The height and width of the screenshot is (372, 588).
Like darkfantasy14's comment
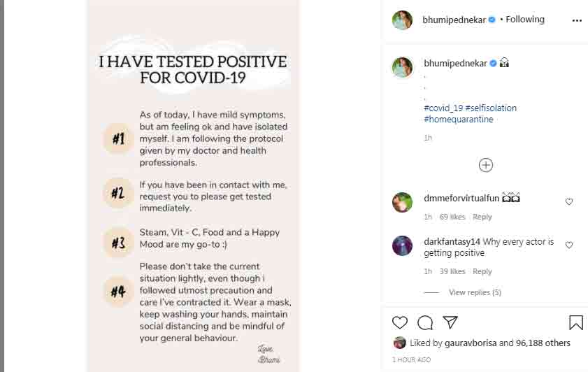(569, 245)
